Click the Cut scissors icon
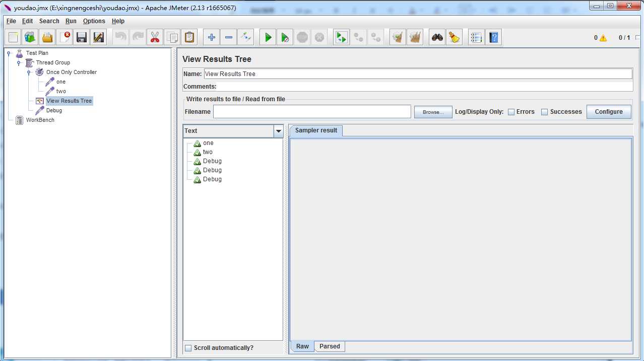This screenshot has height=361, width=644. pyautogui.click(x=155, y=37)
